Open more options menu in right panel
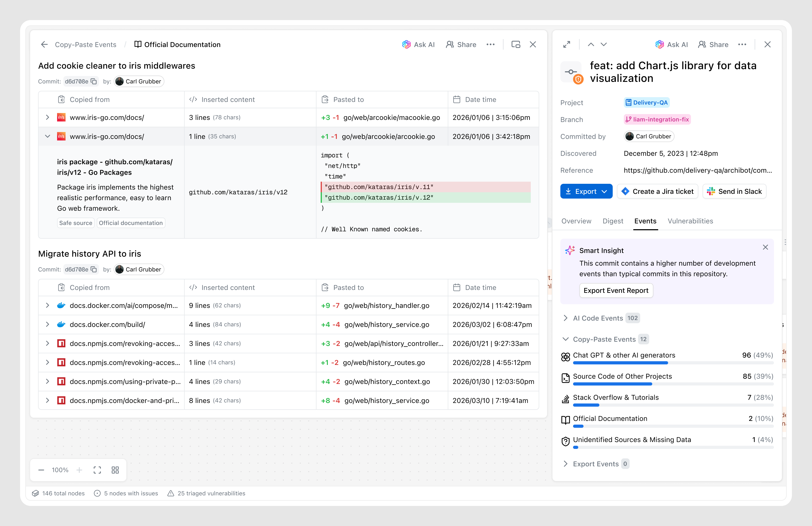The image size is (812, 526). coord(742,45)
